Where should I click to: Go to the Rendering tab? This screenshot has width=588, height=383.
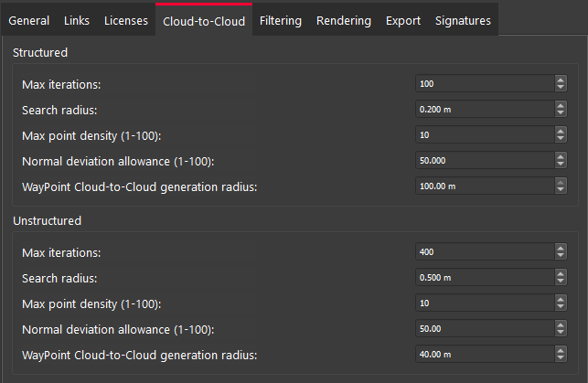pos(343,20)
